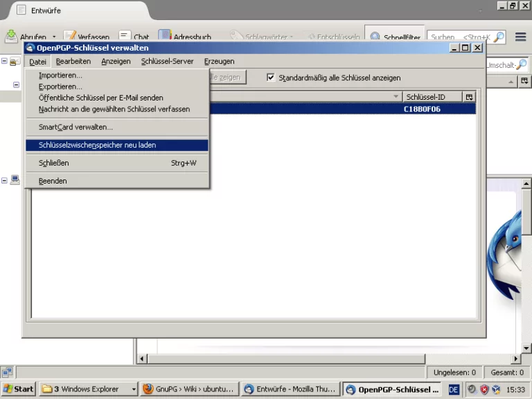
Task: Click the Local Folders computer icon
Action: 15,180
